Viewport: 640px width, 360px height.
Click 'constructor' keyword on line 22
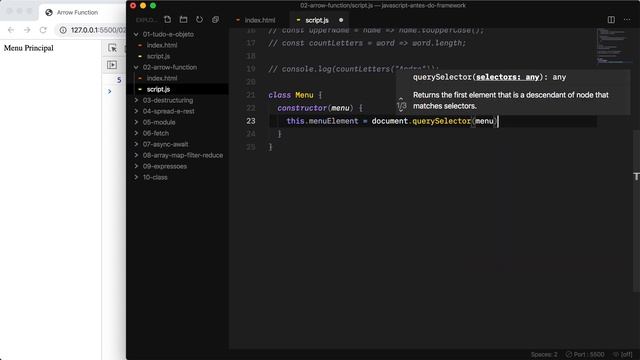pos(302,108)
